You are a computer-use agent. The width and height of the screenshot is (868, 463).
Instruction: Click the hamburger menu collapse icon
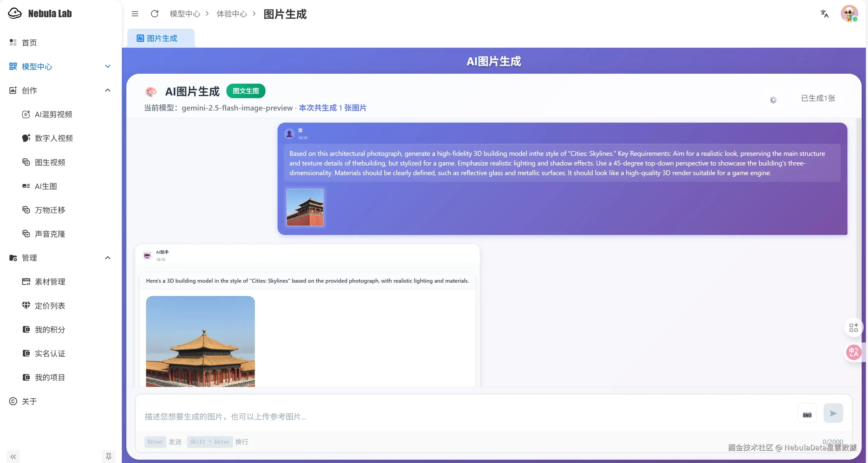click(x=135, y=14)
